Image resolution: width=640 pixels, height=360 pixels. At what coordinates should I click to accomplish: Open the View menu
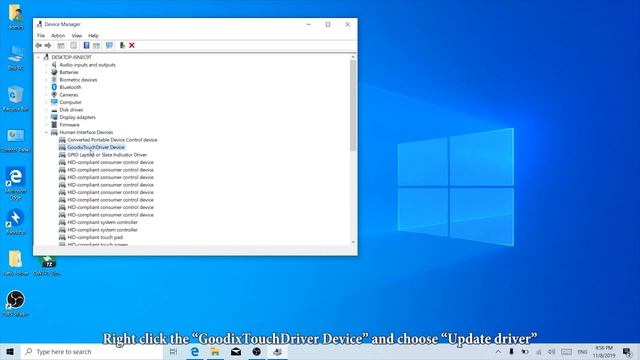(x=77, y=36)
